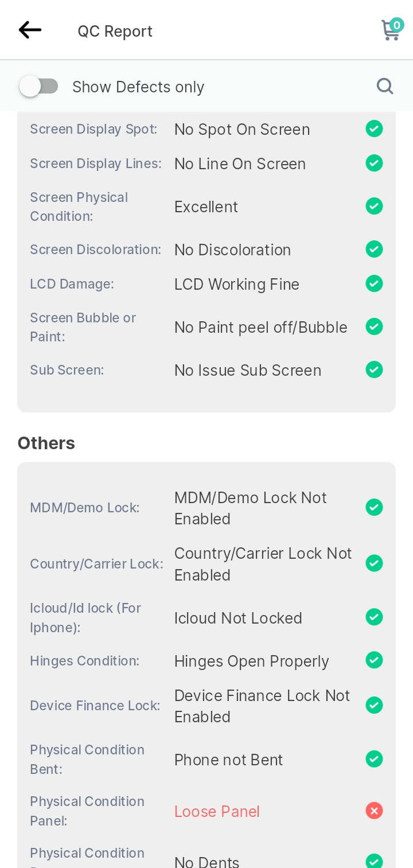This screenshot has height=868, width=413.
Task: Click green check beside No Spot On Screen
Action: click(x=374, y=129)
